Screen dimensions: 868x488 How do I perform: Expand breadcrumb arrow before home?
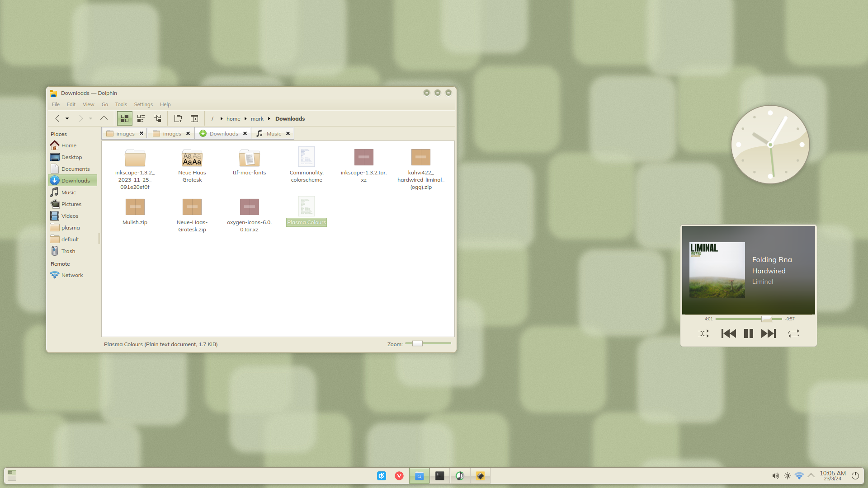(x=222, y=119)
